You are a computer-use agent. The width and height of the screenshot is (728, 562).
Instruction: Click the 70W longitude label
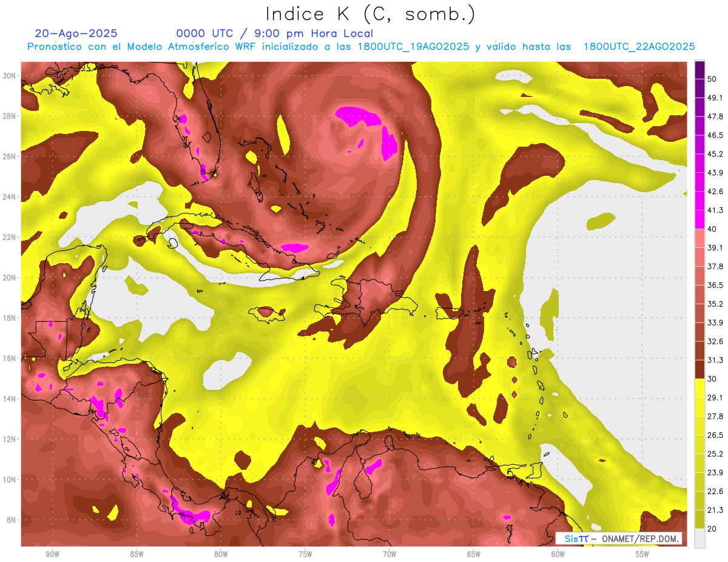point(389,554)
